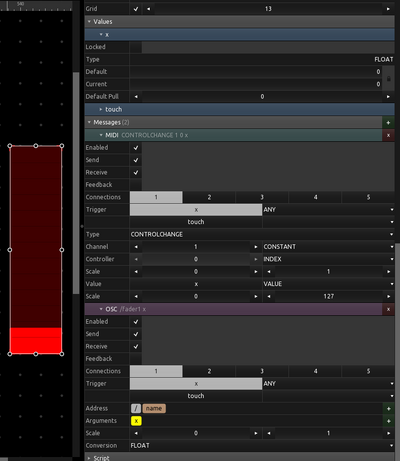The height and width of the screenshot is (461, 400).
Task: Decrease Default Pull with the left arrow
Action: pos(136,97)
